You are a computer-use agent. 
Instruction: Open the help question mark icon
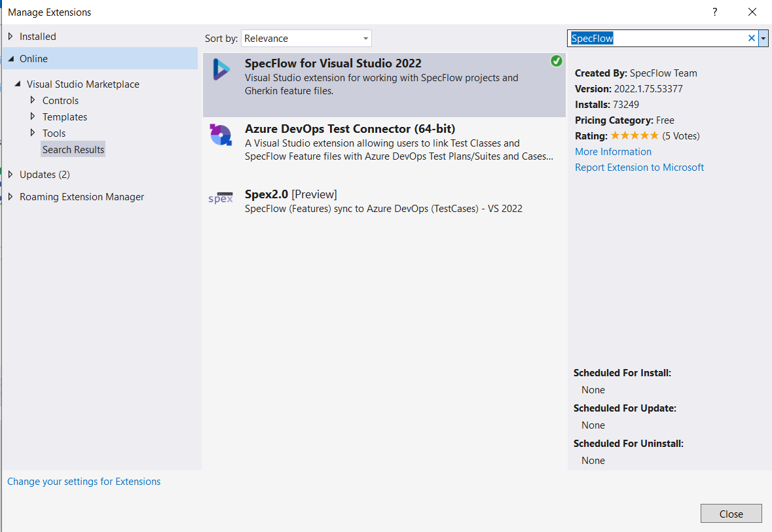715,12
